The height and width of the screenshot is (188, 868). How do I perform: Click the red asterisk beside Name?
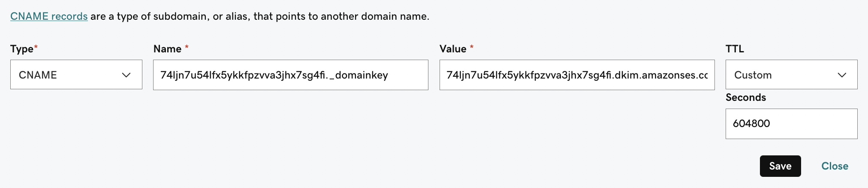[x=187, y=47]
